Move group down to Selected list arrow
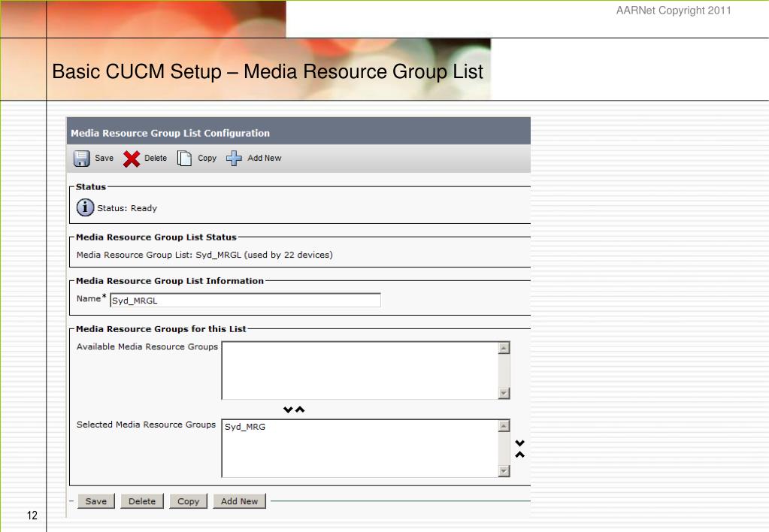 coord(288,410)
